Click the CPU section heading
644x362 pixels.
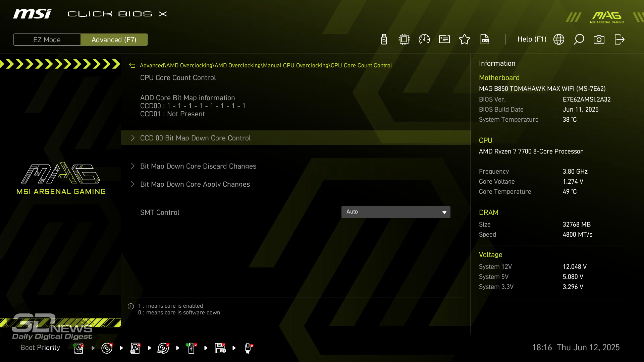point(486,140)
